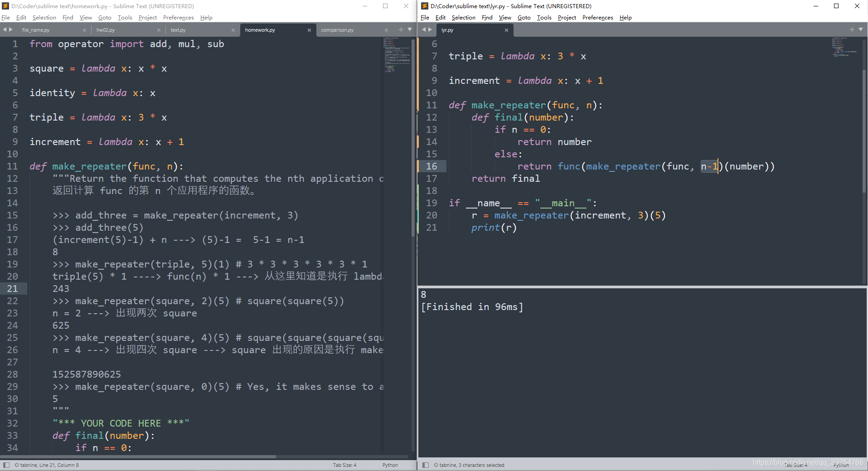Click new tab plus in lyr.py window

[852, 29]
